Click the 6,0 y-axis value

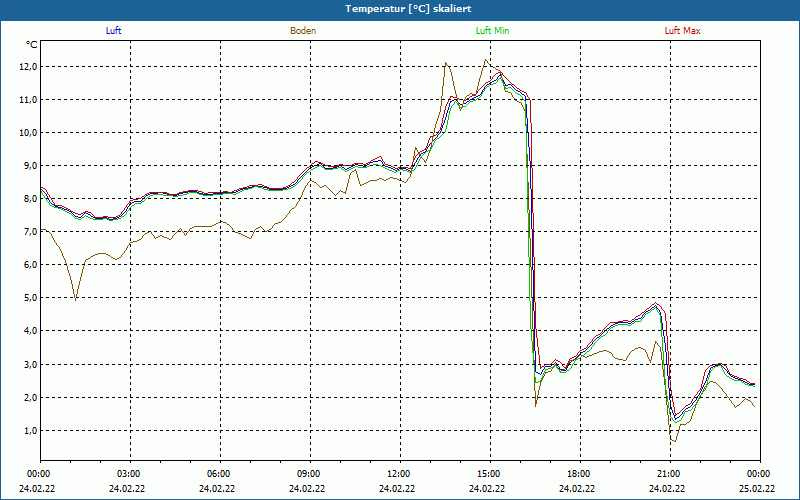click(x=30, y=265)
